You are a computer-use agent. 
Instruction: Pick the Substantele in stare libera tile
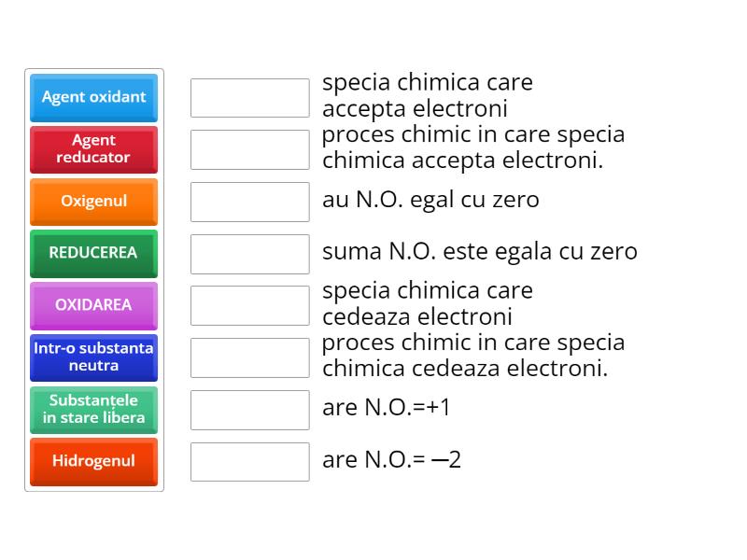tap(94, 410)
